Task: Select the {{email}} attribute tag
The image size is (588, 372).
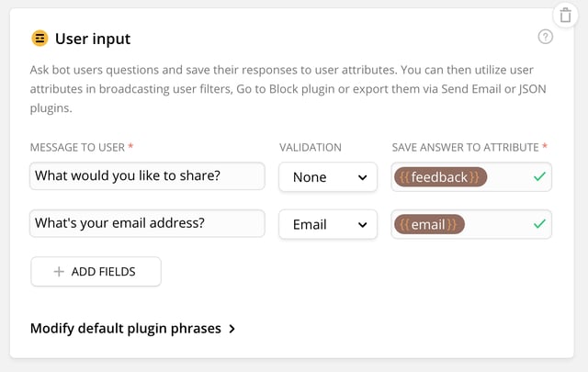Action: 429,224
